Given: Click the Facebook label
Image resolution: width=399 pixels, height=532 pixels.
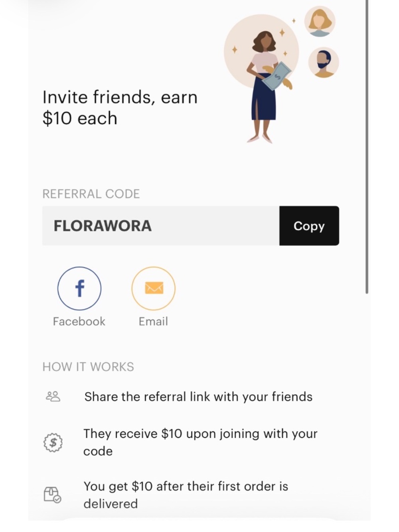Looking at the screenshot, I should 79,322.
